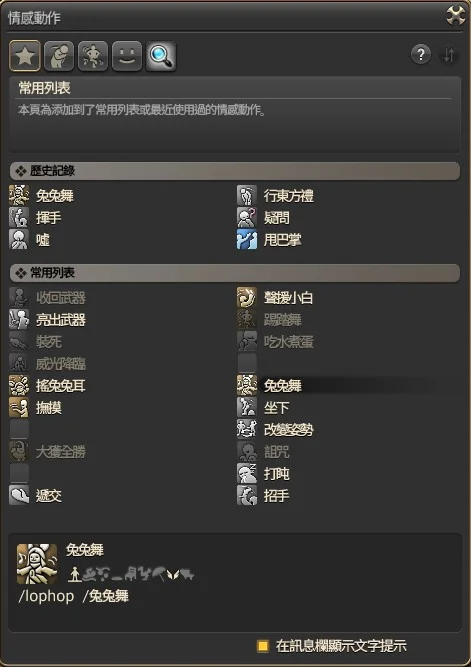Click the 聲援小白 emote icon
Image resolution: width=471 pixels, height=667 pixels.
click(x=247, y=297)
